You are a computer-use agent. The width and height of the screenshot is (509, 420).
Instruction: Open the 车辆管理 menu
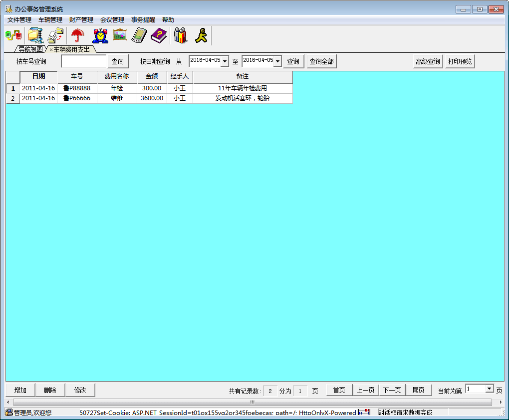50,20
